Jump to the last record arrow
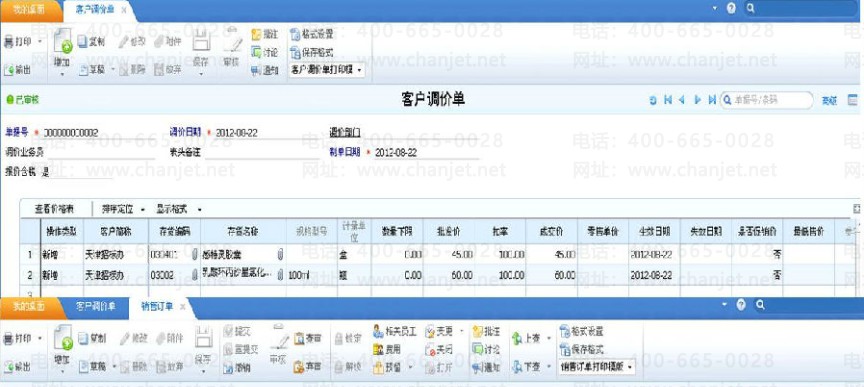This screenshot has height=387, width=864. click(x=712, y=100)
